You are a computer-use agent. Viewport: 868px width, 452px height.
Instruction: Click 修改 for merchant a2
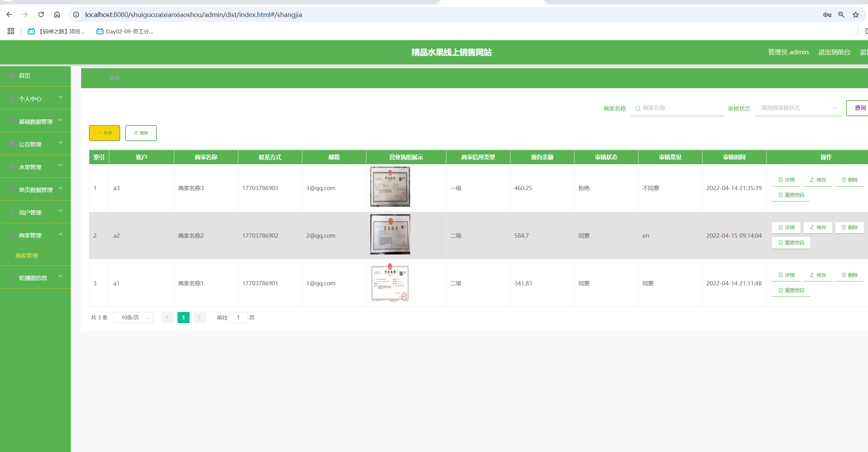[818, 227]
